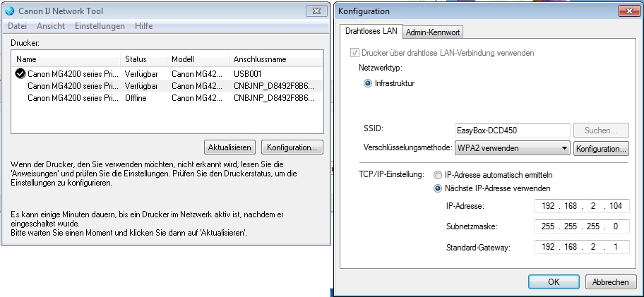This screenshot has height=297, width=644.
Task: Open the Ansicht menu
Action: tap(51, 26)
